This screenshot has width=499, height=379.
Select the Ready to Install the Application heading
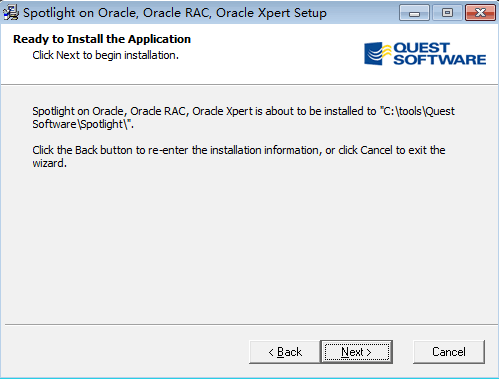102,39
